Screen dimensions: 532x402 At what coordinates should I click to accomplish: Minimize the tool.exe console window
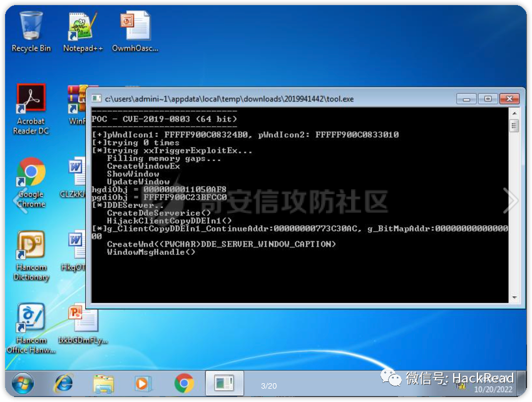pos(466,99)
